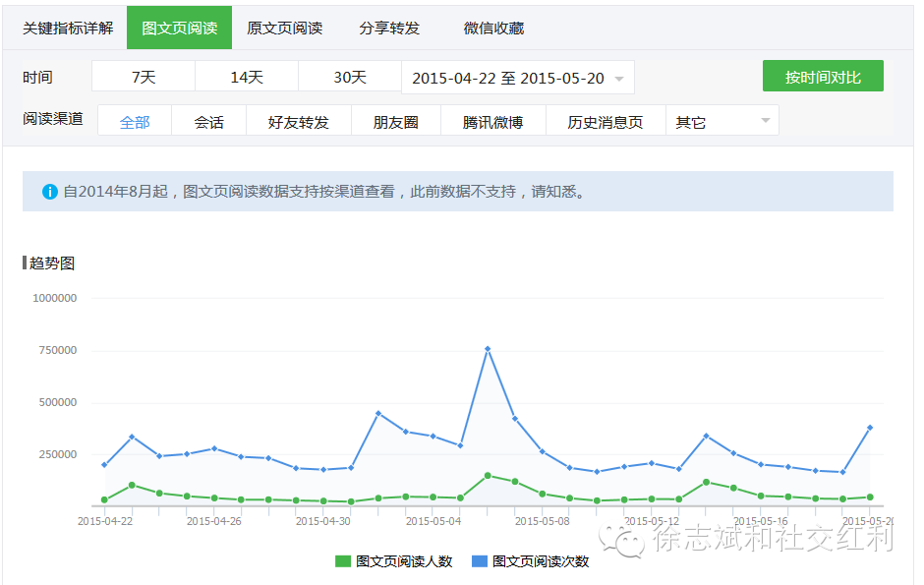Click the 2015-05-04 x-axis label
Image resolution: width=924 pixels, height=585 pixels.
click(x=433, y=521)
